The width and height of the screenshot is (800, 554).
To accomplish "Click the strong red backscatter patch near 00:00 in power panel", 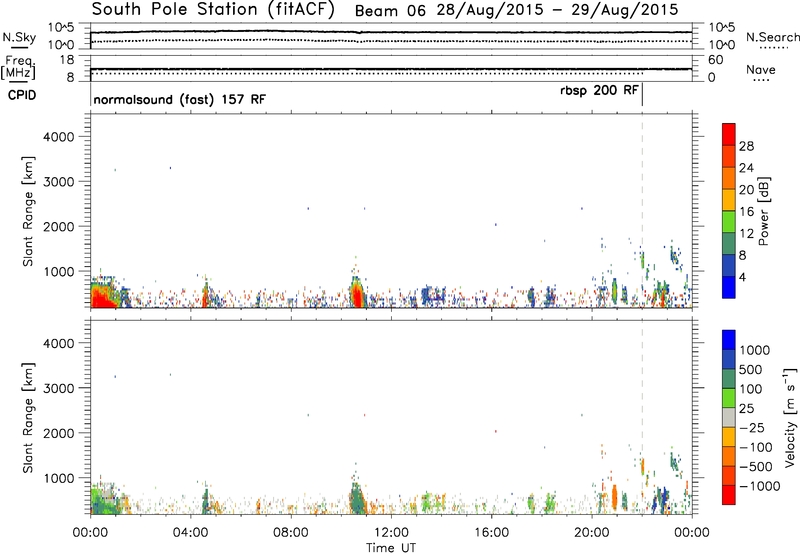I will (101, 297).
